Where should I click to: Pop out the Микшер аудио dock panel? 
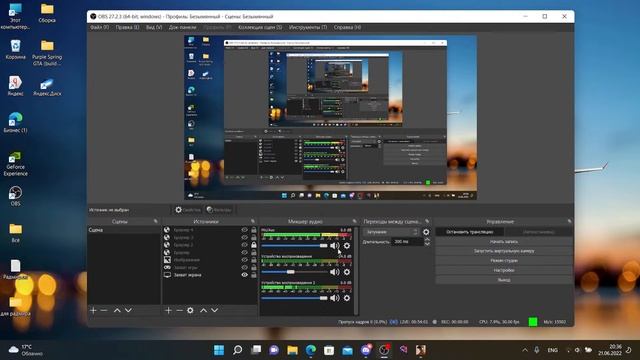[x=354, y=221]
